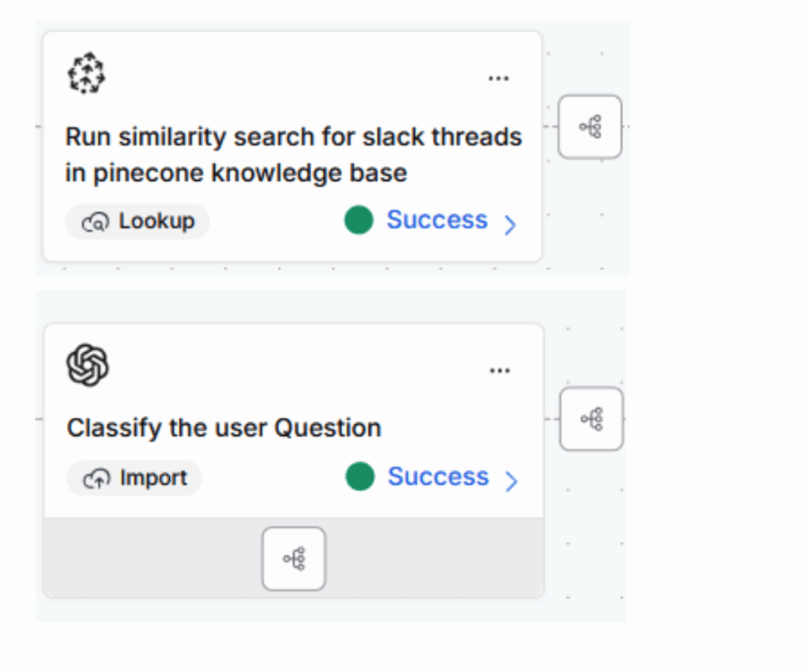Click green status dot on Pinecone search step
This screenshot has width=809, height=672.
pos(359,220)
